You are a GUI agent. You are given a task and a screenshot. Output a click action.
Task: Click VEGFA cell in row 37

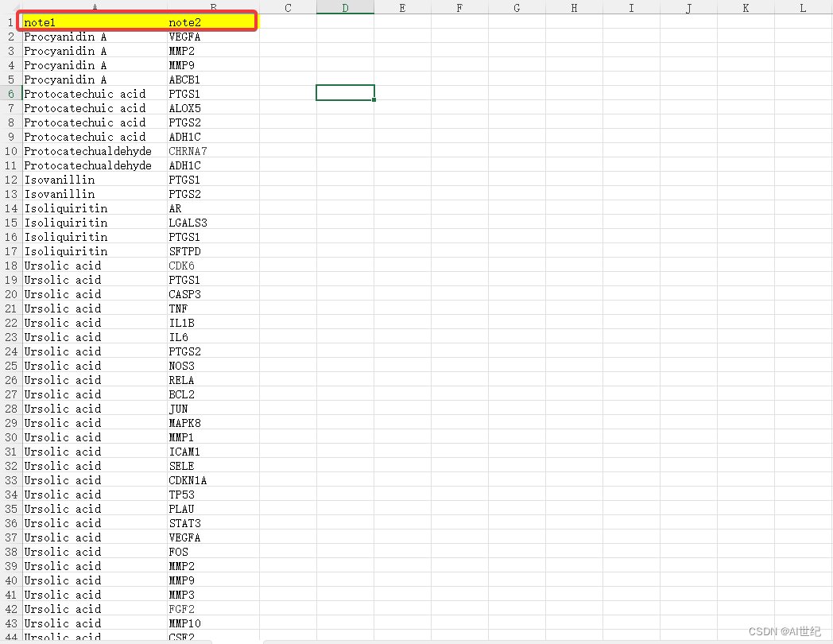213,537
